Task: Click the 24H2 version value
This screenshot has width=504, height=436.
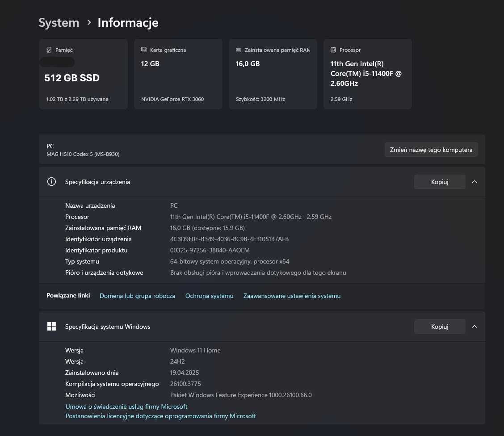Action: click(177, 361)
